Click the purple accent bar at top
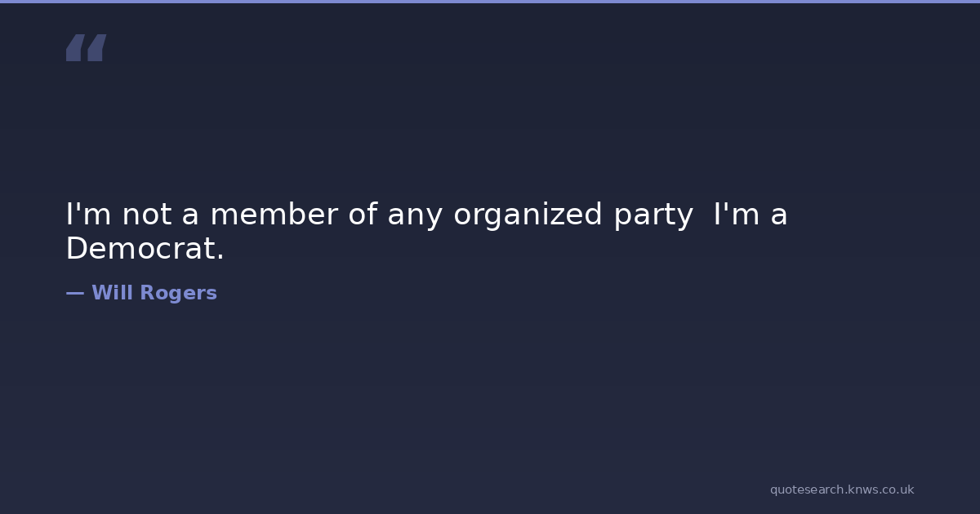Image resolution: width=980 pixels, height=514 pixels. point(490,2)
